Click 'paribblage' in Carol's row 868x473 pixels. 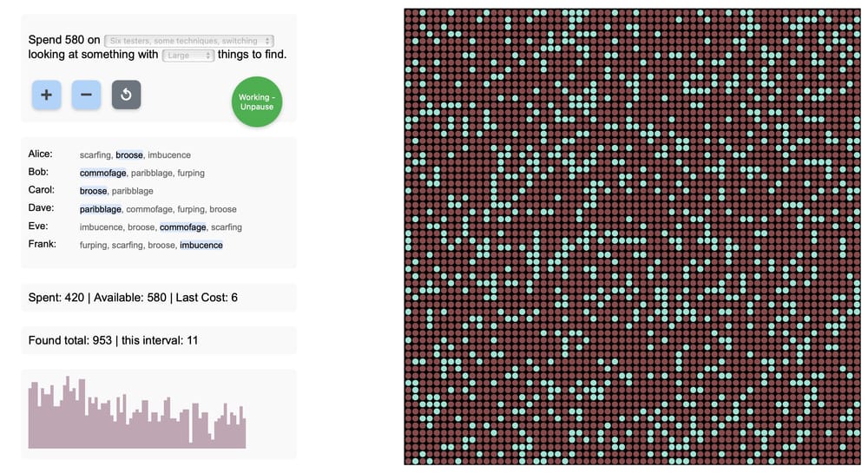132,191
